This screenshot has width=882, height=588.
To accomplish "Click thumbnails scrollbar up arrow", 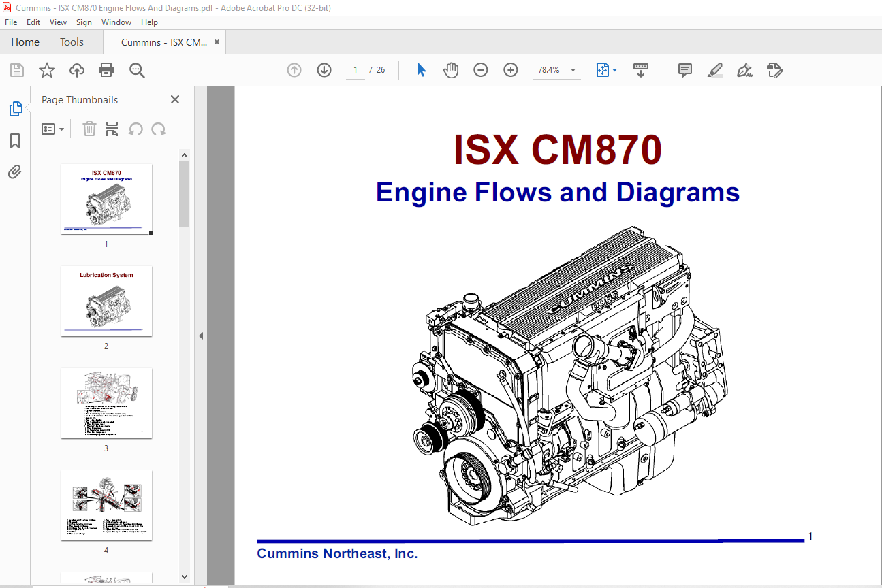I will coord(184,155).
